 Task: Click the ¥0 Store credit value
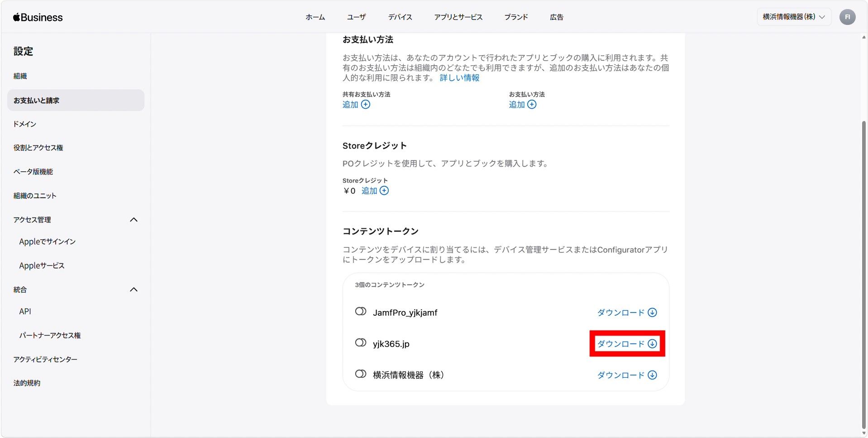349,191
